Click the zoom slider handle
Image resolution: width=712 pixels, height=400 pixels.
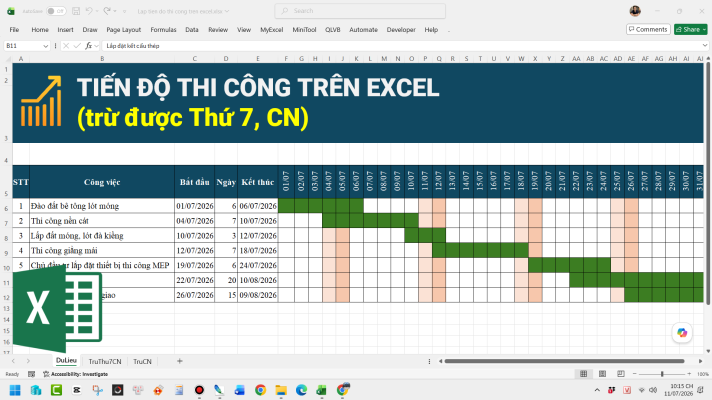(662, 374)
